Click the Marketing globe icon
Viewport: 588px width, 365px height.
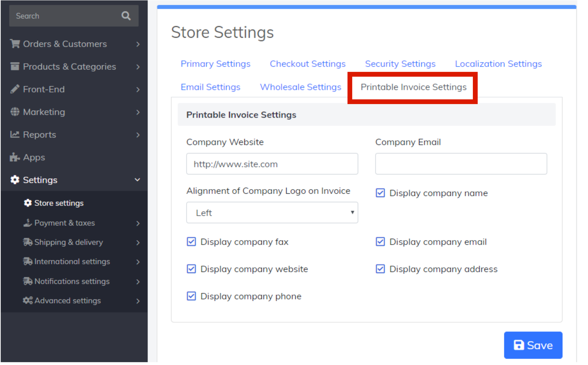(x=15, y=112)
